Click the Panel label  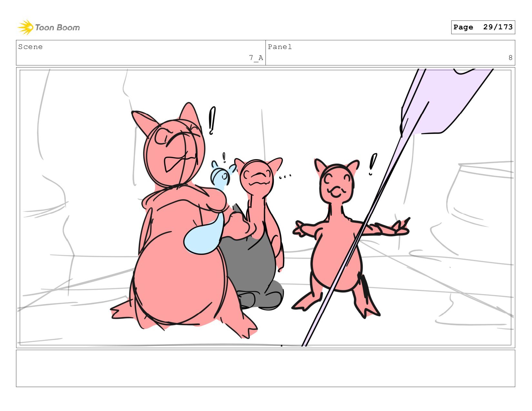pyautogui.click(x=280, y=47)
